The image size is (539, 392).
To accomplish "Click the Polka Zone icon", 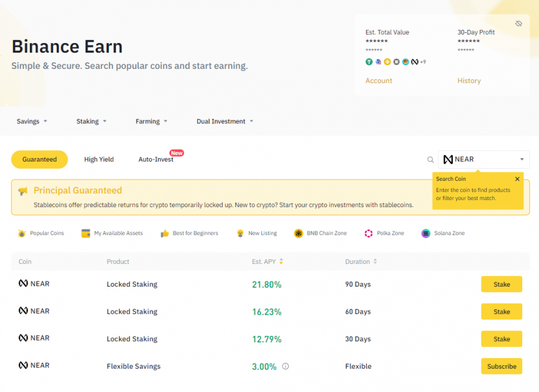I will [x=368, y=233].
